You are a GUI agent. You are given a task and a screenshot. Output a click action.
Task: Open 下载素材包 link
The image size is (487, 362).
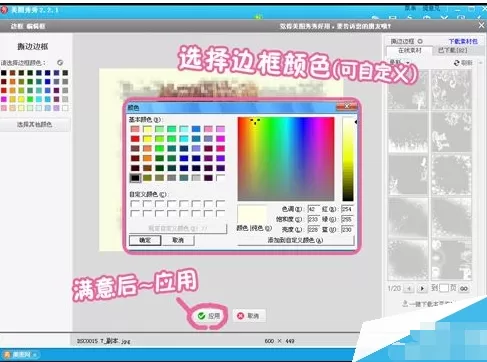coord(463,41)
